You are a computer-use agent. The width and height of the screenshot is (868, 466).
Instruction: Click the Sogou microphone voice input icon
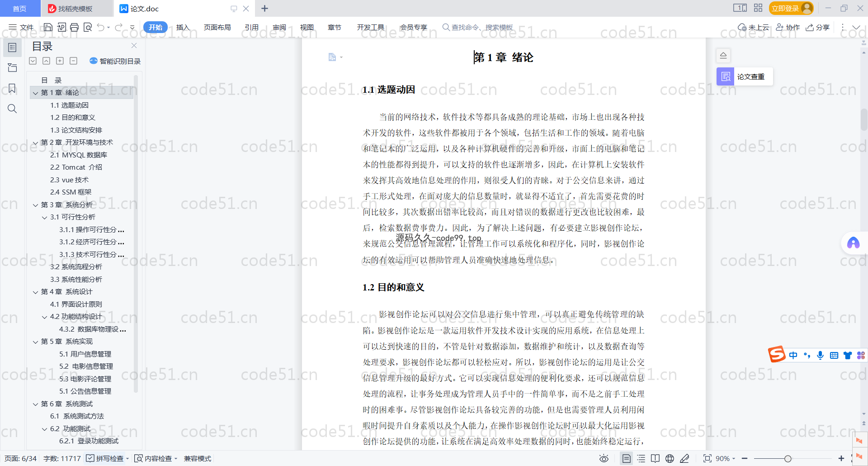tap(820, 355)
